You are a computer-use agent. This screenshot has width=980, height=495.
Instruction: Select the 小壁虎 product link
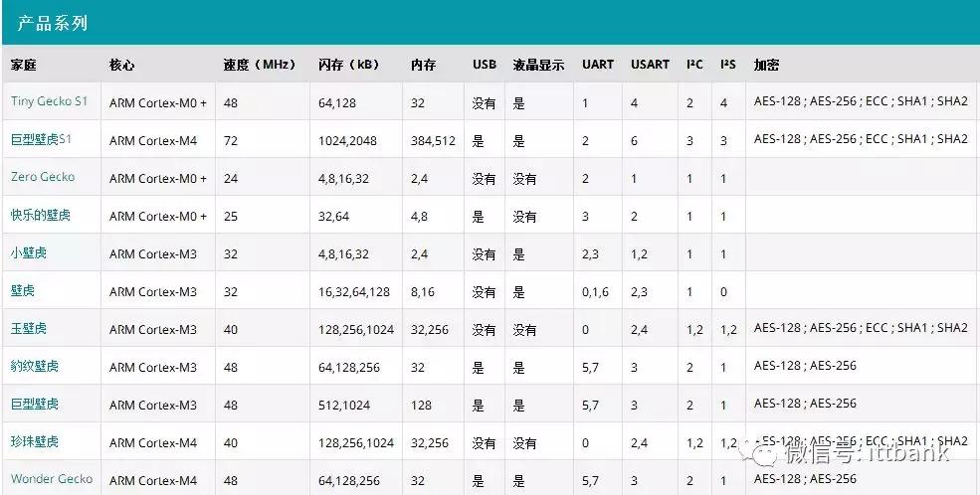tap(29, 252)
